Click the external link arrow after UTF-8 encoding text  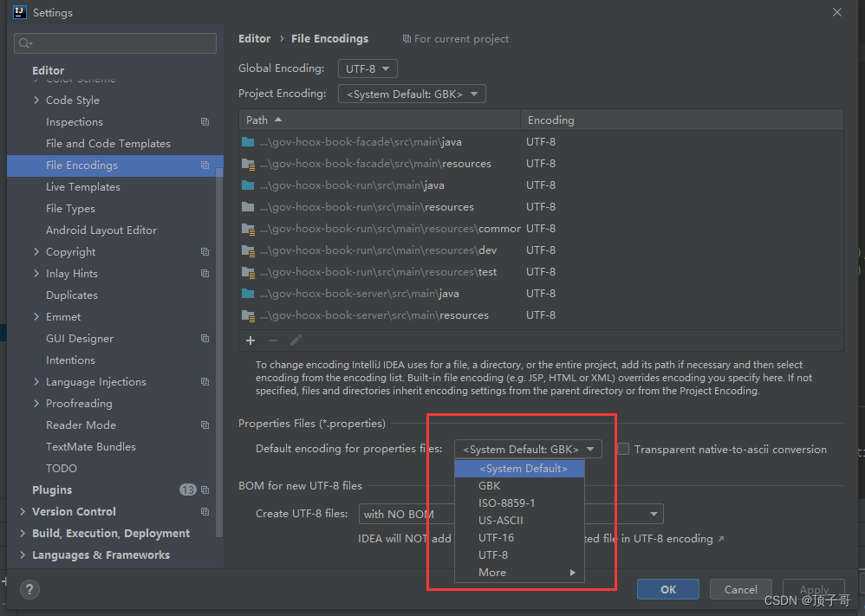pyautogui.click(x=721, y=539)
